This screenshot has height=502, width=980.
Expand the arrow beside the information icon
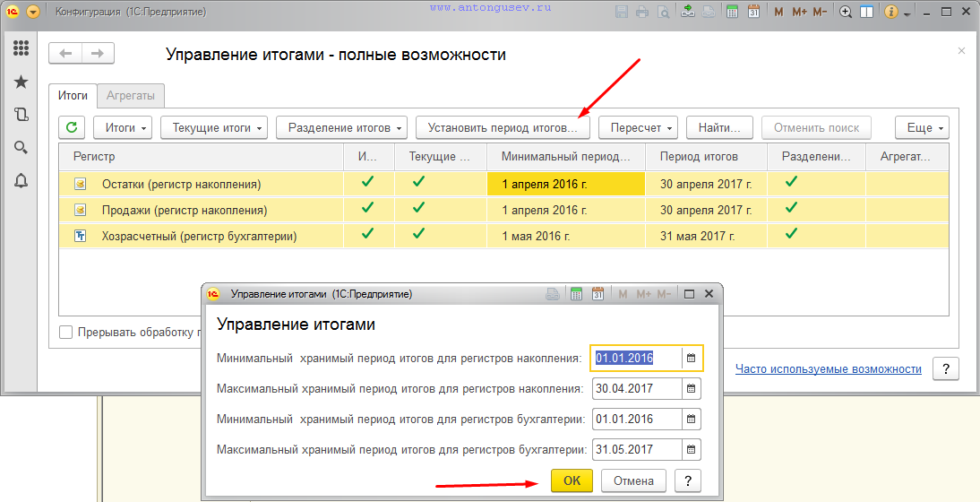pyautogui.click(x=907, y=13)
